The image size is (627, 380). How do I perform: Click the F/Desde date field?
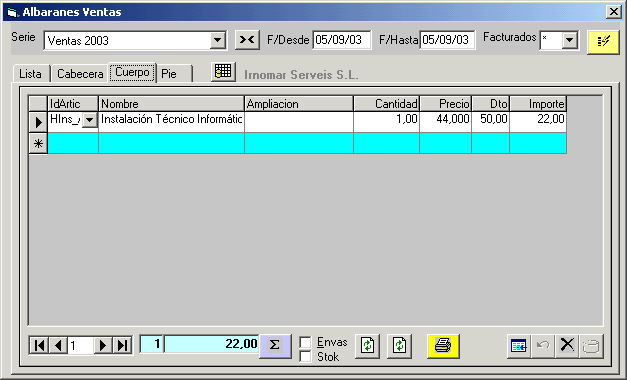coord(341,40)
